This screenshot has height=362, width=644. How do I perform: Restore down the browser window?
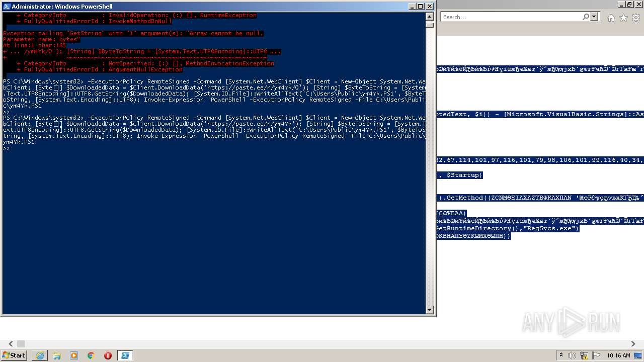(x=629, y=4)
